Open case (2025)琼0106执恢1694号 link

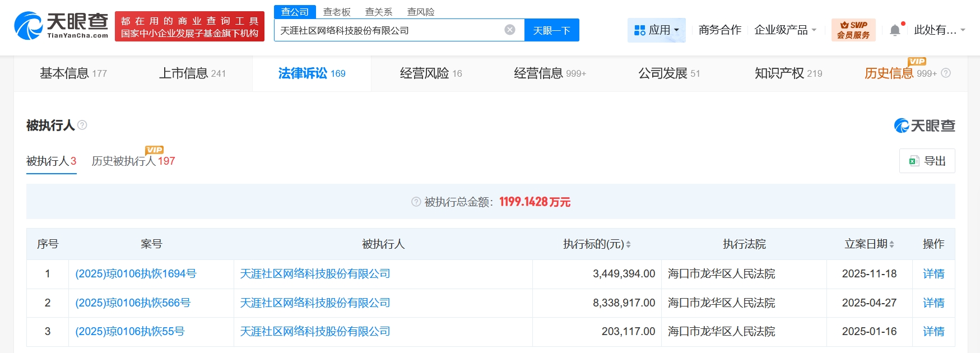coord(136,274)
